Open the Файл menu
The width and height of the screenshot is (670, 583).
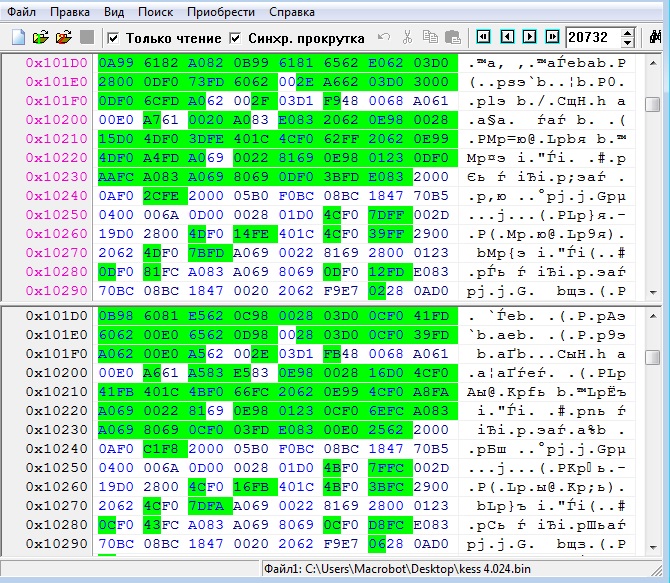(x=24, y=12)
